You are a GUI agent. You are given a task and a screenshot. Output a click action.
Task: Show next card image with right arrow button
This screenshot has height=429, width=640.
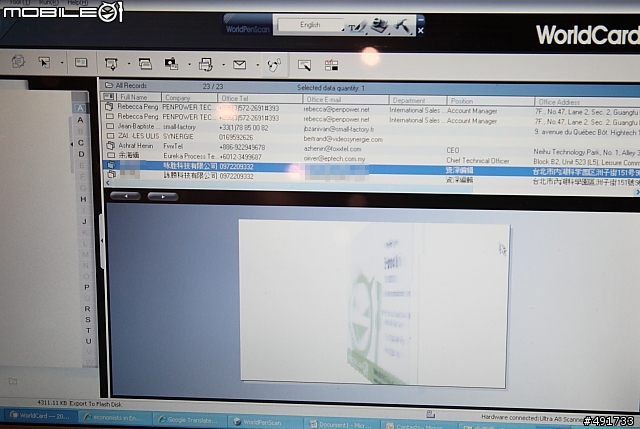point(163,197)
